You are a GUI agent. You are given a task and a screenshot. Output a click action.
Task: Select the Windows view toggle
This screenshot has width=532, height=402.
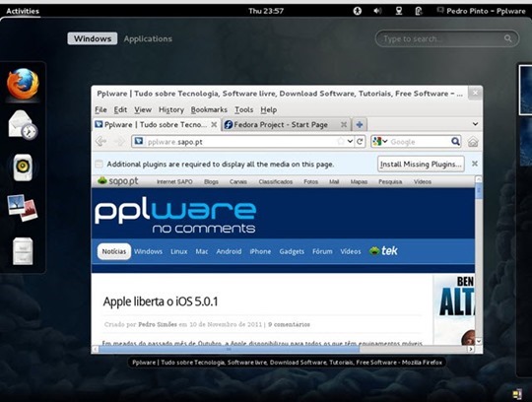pyautogui.click(x=93, y=38)
